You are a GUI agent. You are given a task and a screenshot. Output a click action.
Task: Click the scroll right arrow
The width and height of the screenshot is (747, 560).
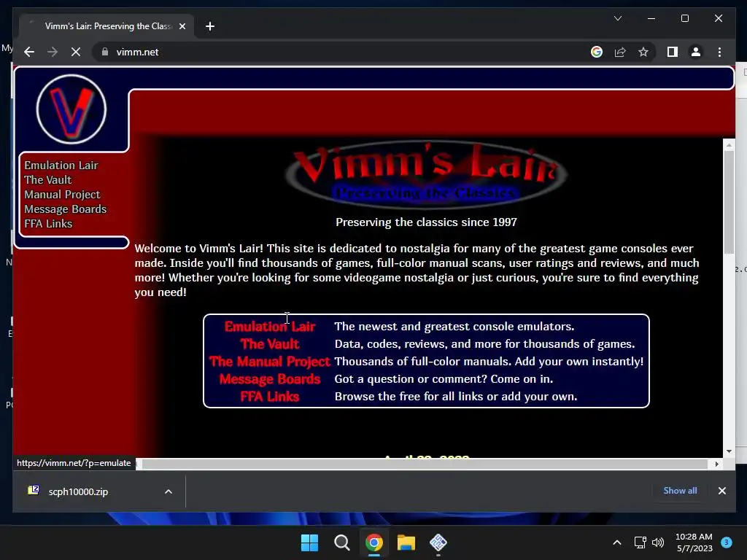[716, 464]
